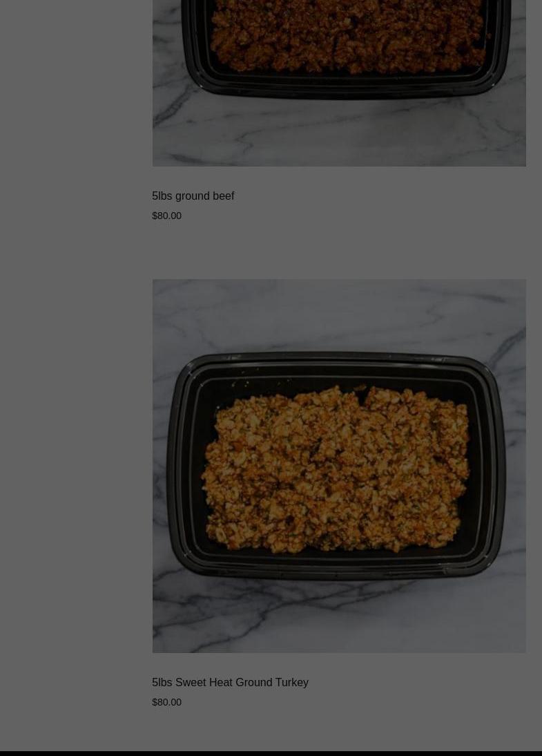The width and height of the screenshot is (542, 756).
Task: Click the black footer bar at page bottom
Action: click(x=271, y=753)
